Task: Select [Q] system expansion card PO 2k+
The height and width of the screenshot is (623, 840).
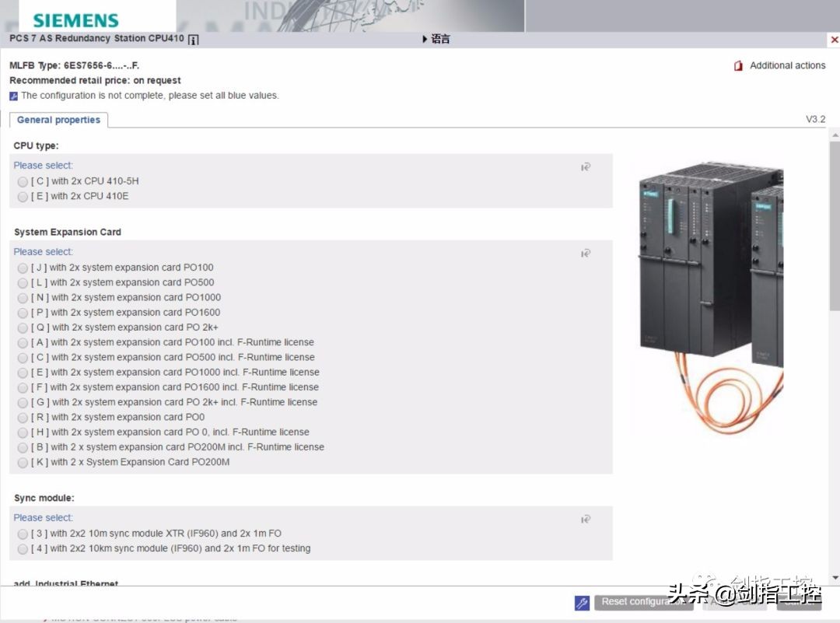Action: (23, 328)
